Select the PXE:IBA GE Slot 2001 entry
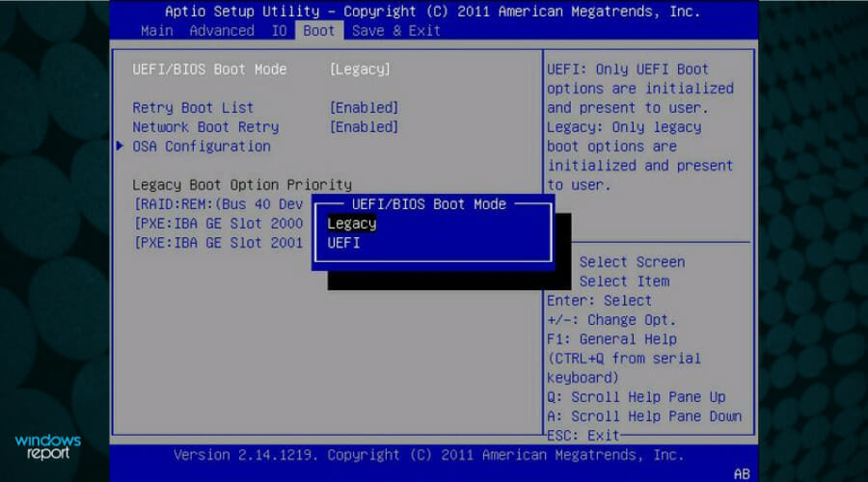The width and height of the screenshot is (868, 482). [219, 243]
